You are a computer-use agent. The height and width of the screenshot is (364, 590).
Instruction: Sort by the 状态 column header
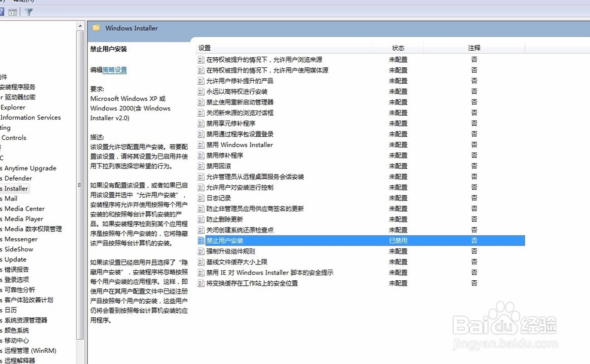coord(398,48)
